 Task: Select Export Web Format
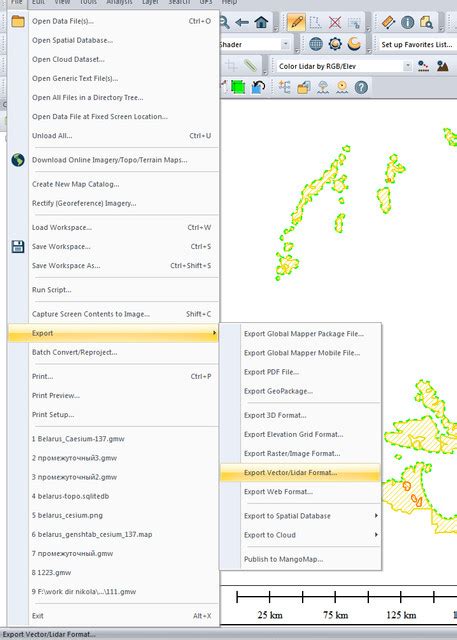click(x=301, y=492)
